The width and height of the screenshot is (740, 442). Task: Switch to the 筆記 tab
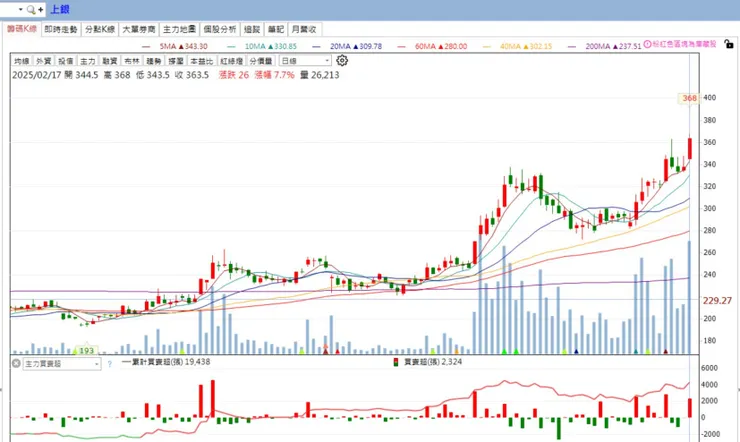[276, 29]
